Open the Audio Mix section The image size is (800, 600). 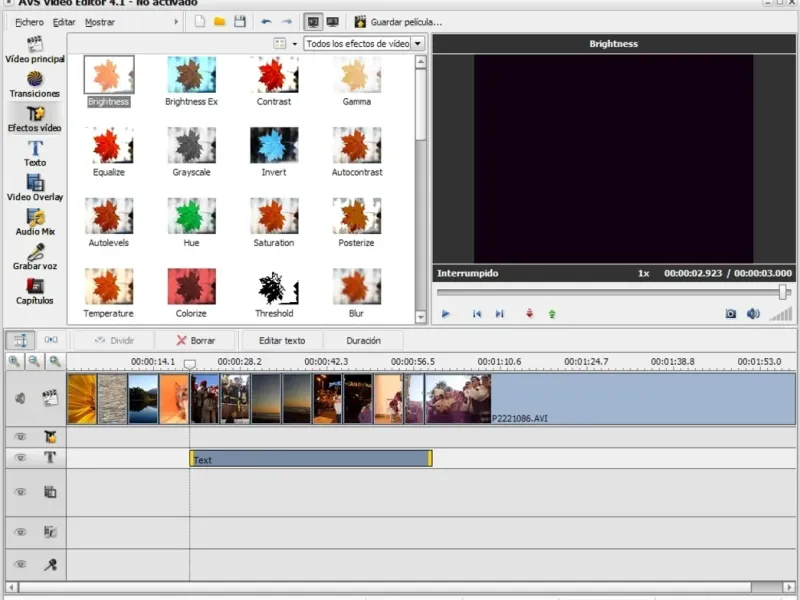(x=35, y=222)
